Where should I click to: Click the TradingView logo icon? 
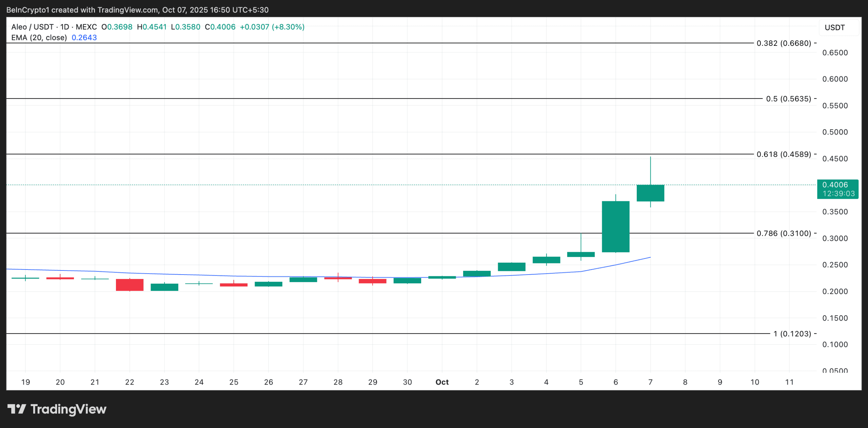click(17, 409)
